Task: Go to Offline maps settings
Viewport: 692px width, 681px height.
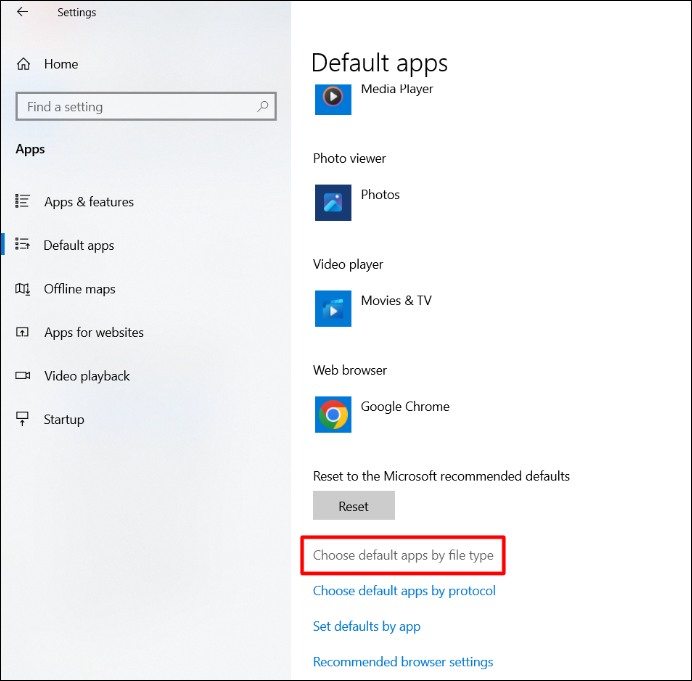Action: pyautogui.click(x=79, y=289)
